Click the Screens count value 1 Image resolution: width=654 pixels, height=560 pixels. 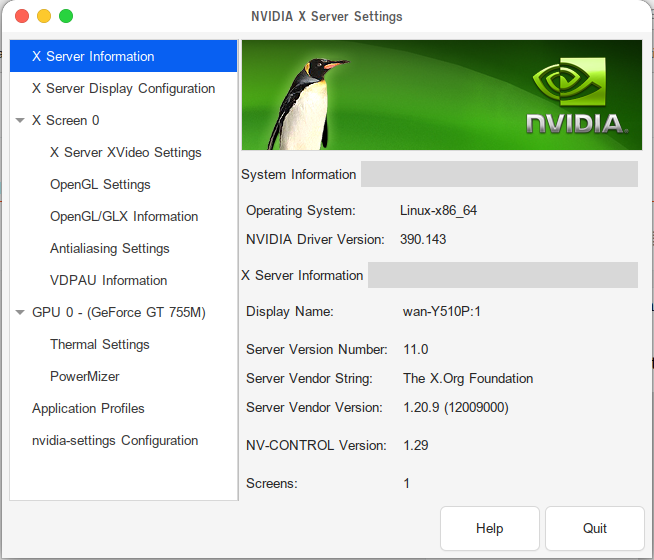[x=406, y=483]
